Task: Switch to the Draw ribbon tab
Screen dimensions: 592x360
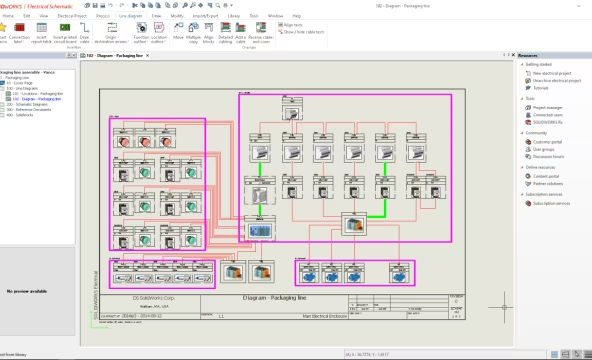Action: (x=156, y=16)
